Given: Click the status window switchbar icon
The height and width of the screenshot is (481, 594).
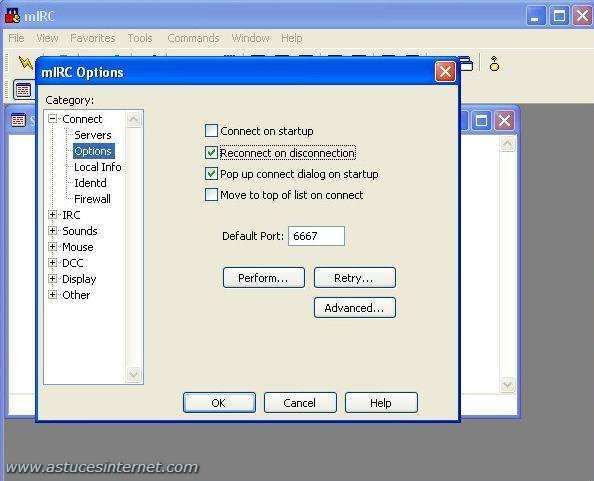Looking at the screenshot, I should point(23,90).
